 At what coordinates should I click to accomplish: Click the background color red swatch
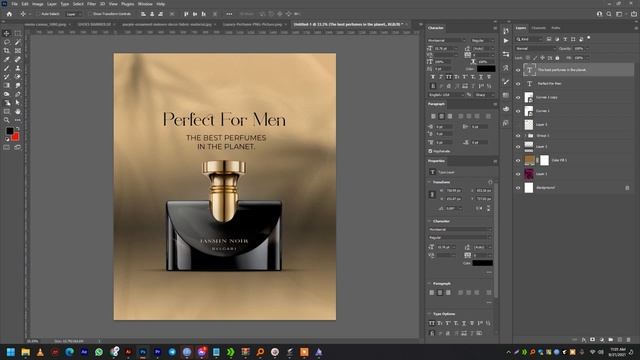16,138
